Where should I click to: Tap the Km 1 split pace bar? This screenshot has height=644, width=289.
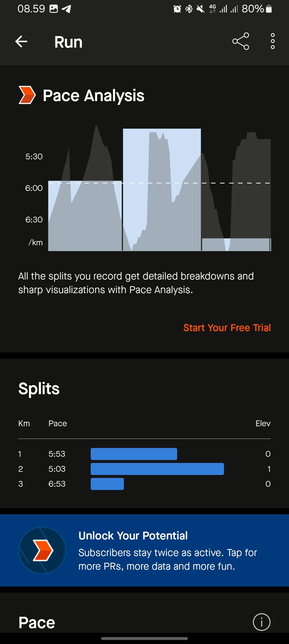tap(134, 454)
